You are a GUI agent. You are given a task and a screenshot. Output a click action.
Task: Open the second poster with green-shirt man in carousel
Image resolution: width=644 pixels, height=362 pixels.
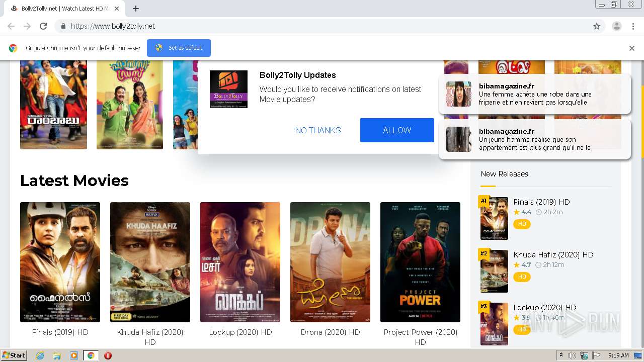pyautogui.click(x=130, y=105)
